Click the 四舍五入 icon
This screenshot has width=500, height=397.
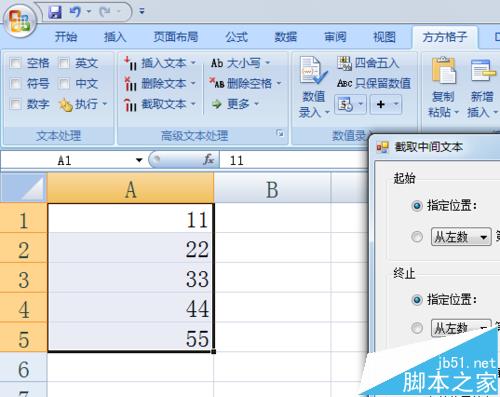click(x=344, y=63)
